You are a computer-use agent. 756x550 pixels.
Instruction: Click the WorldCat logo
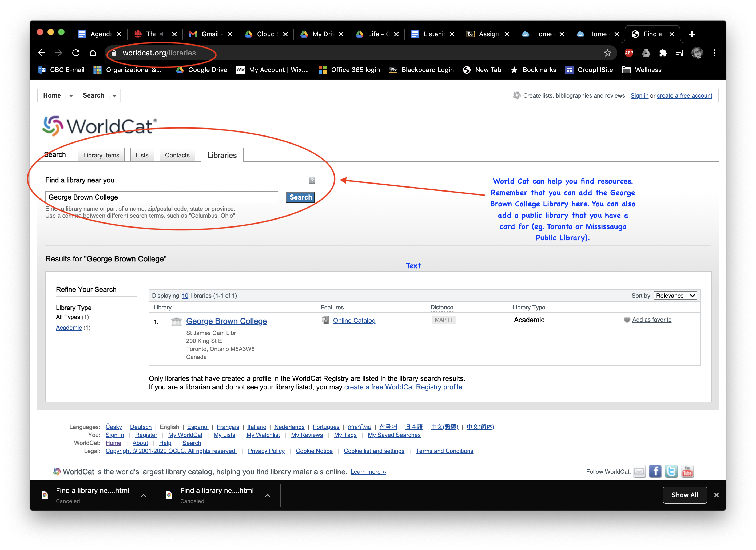tap(99, 126)
